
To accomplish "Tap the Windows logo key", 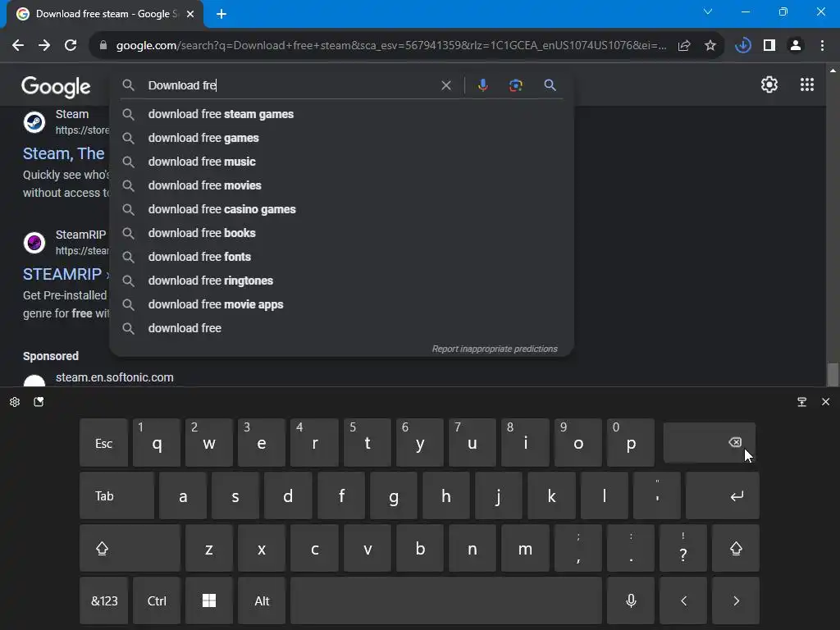I will [209, 600].
